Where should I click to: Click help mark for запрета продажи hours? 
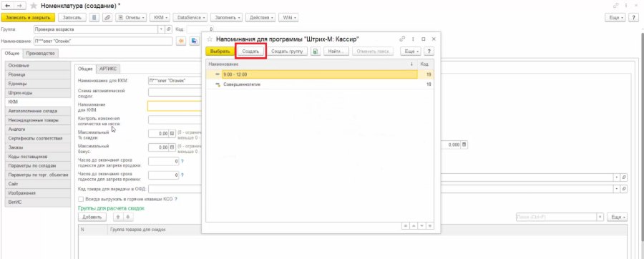click(182, 161)
